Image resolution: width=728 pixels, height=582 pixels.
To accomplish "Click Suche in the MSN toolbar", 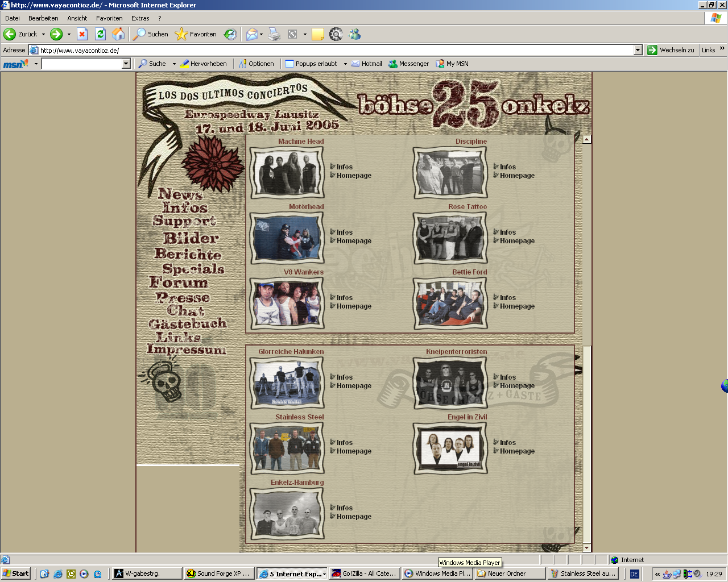I will coord(152,64).
